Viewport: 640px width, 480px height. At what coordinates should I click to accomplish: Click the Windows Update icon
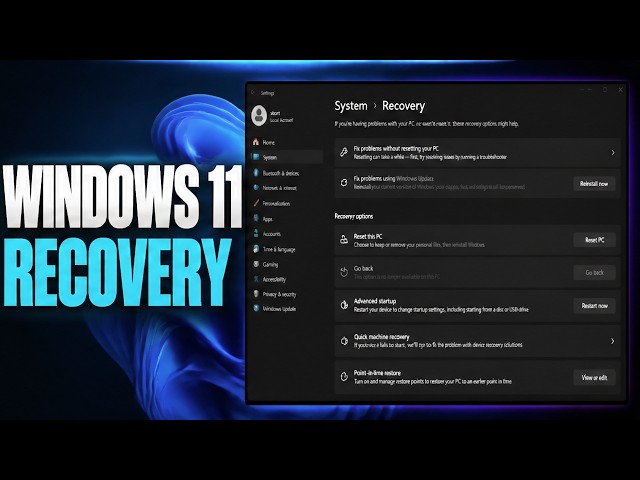coord(256,309)
